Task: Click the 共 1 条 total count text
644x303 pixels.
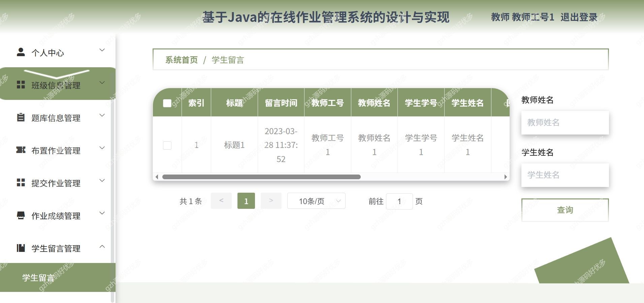Action: tap(191, 201)
